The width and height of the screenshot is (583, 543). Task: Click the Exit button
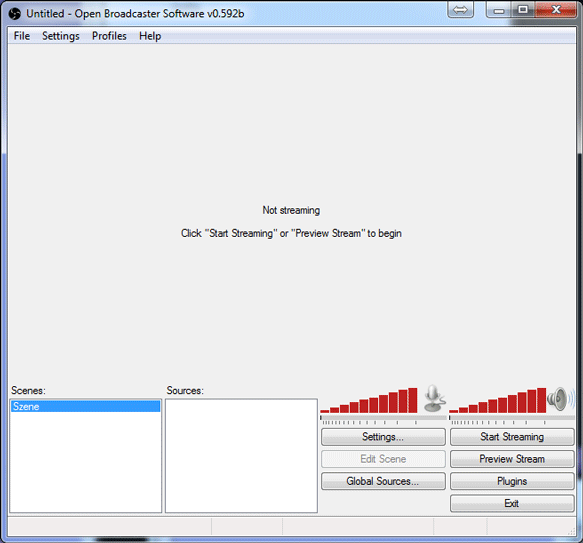tap(512, 504)
